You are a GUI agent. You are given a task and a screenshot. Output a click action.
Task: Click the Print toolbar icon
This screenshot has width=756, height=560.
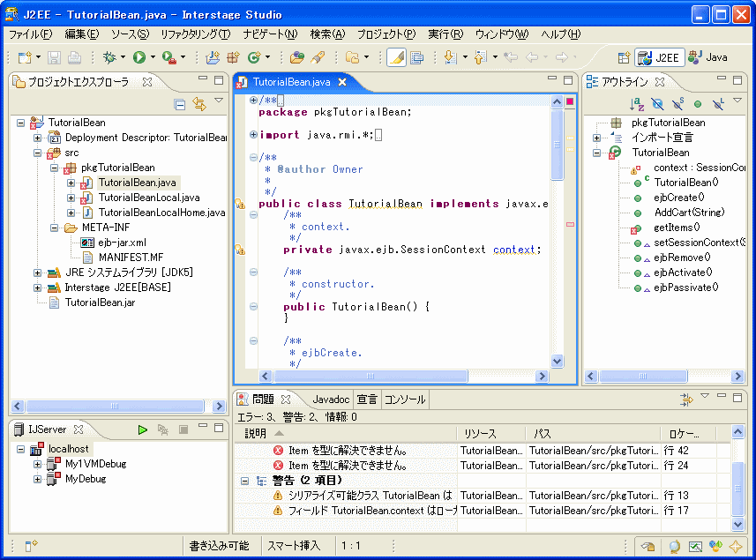point(74,58)
